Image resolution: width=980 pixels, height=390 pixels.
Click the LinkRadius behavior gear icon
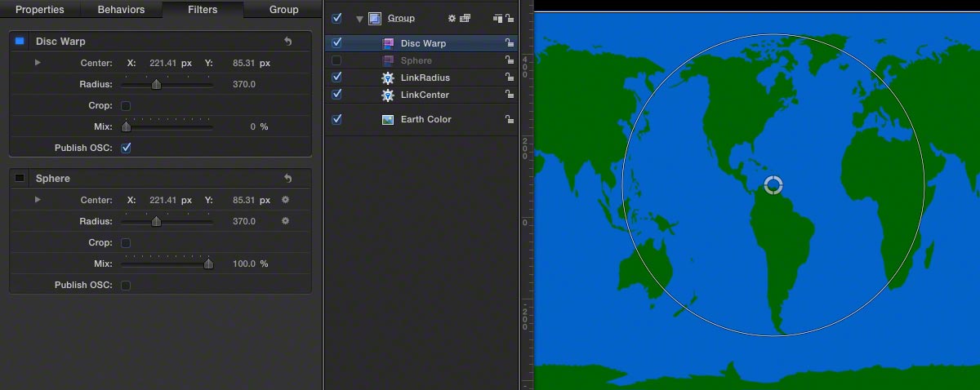point(388,78)
